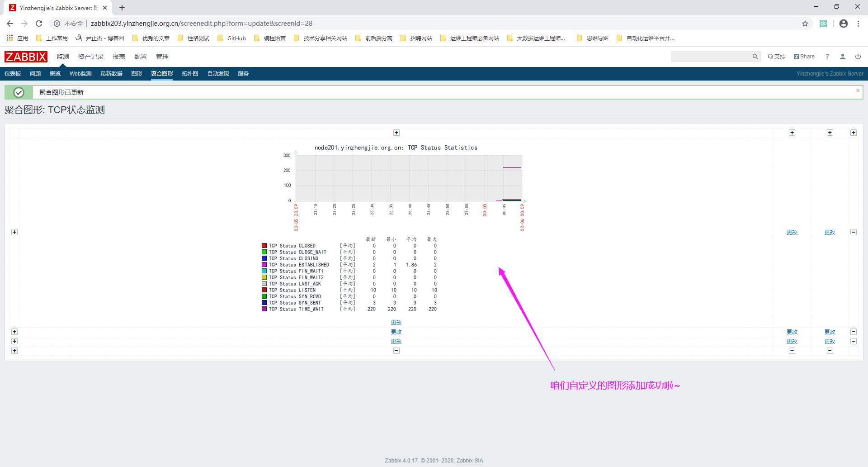Click the logout power icon
Image resolution: width=868 pixels, height=467 pixels.
click(x=858, y=57)
